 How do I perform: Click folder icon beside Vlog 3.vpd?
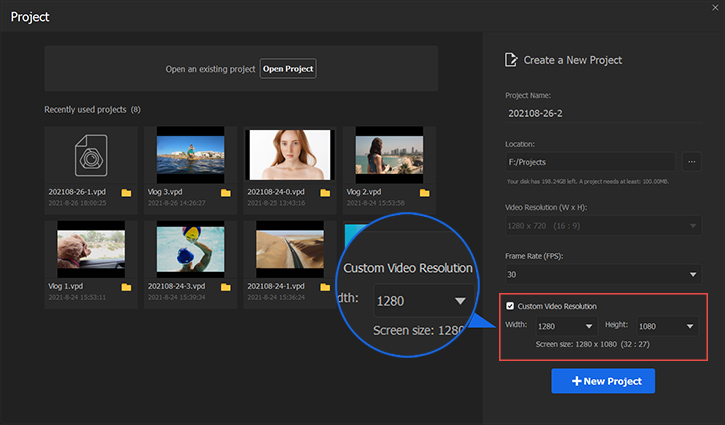pyautogui.click(x=226, y=192)
